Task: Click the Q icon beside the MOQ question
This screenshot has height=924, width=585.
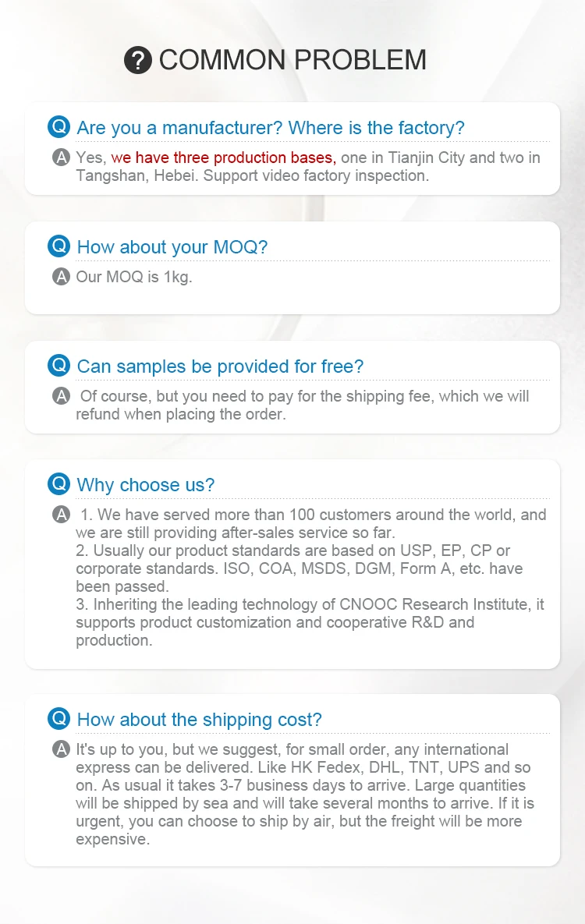Action: [58, 246]
